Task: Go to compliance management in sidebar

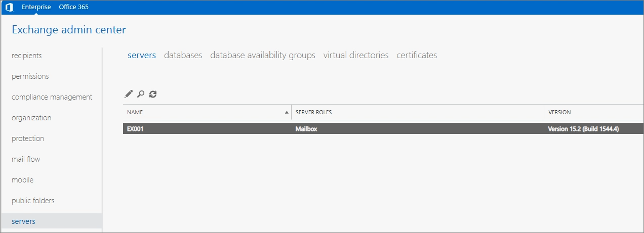Action: point(52,97)
